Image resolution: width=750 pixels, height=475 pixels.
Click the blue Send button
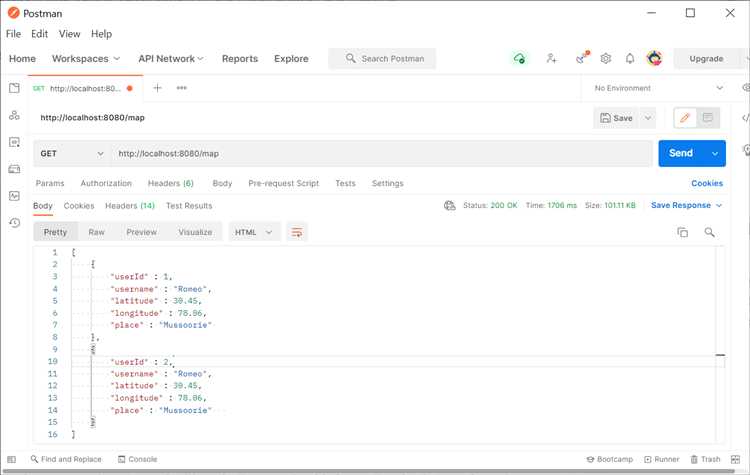pyautogui.click(x=680, y=153)
